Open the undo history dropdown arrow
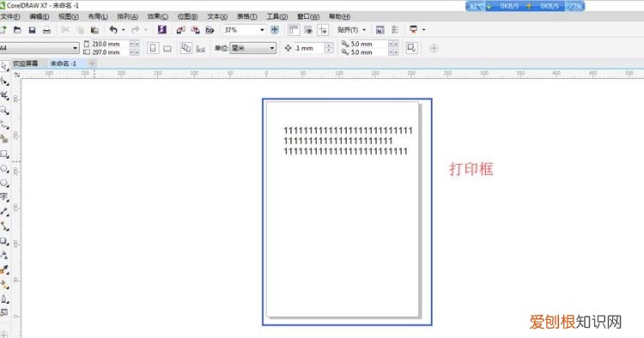 (x=123, y=30)
